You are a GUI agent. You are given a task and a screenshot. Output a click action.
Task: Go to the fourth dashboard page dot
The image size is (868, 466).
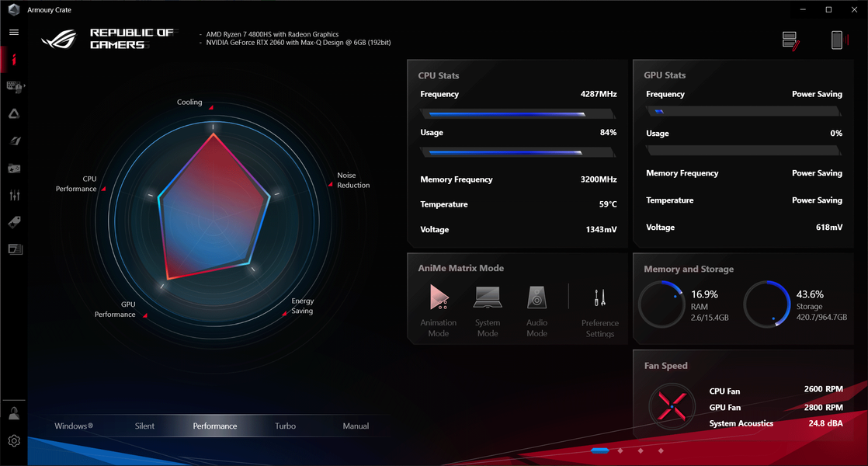click(x=661, y=450)
